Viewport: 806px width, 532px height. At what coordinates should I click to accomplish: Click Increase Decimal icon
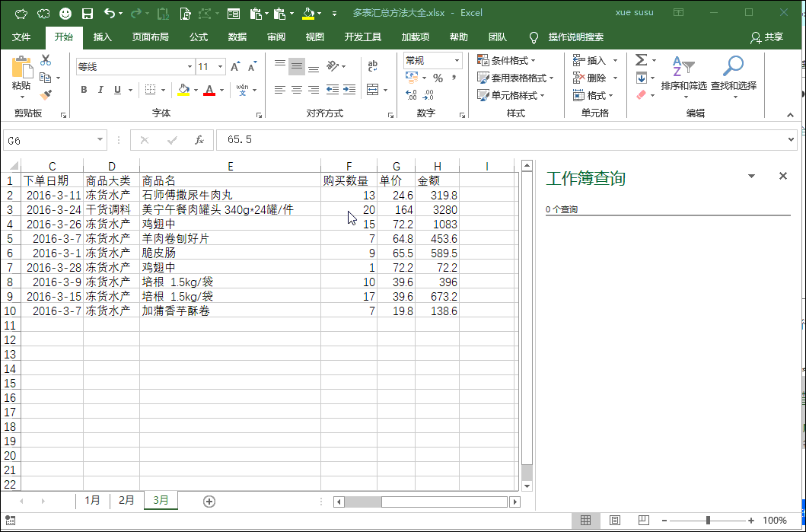411,95
